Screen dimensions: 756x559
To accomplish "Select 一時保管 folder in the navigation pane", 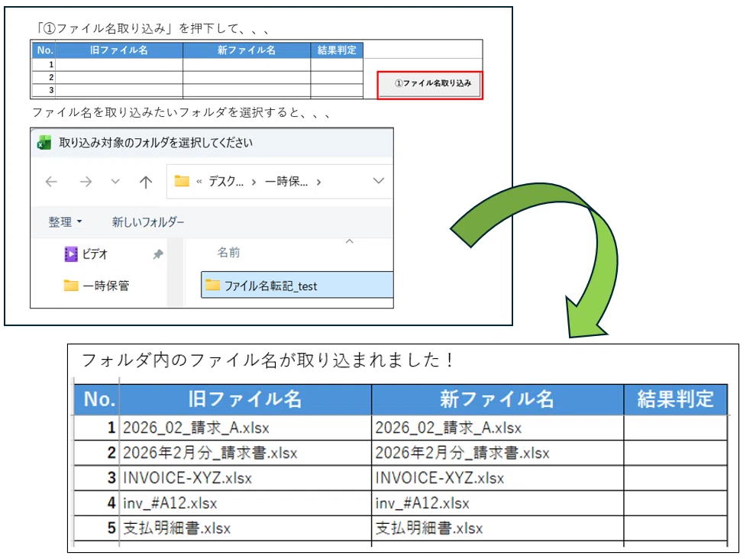I will click(96, 286).
